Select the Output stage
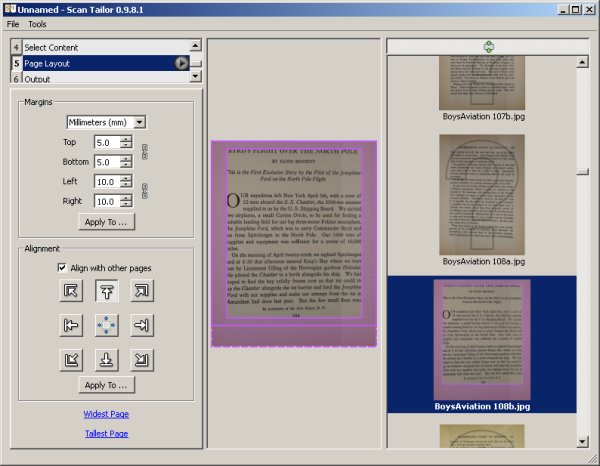The width and height of the screenshot is (600, 466). 100,78
